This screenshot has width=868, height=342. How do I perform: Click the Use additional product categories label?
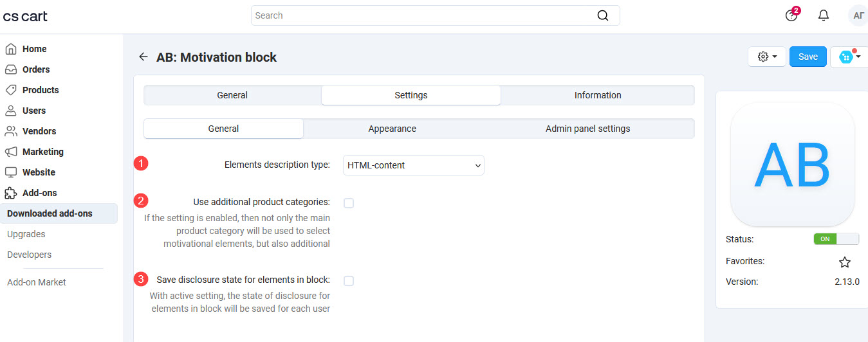click(262, 202)
